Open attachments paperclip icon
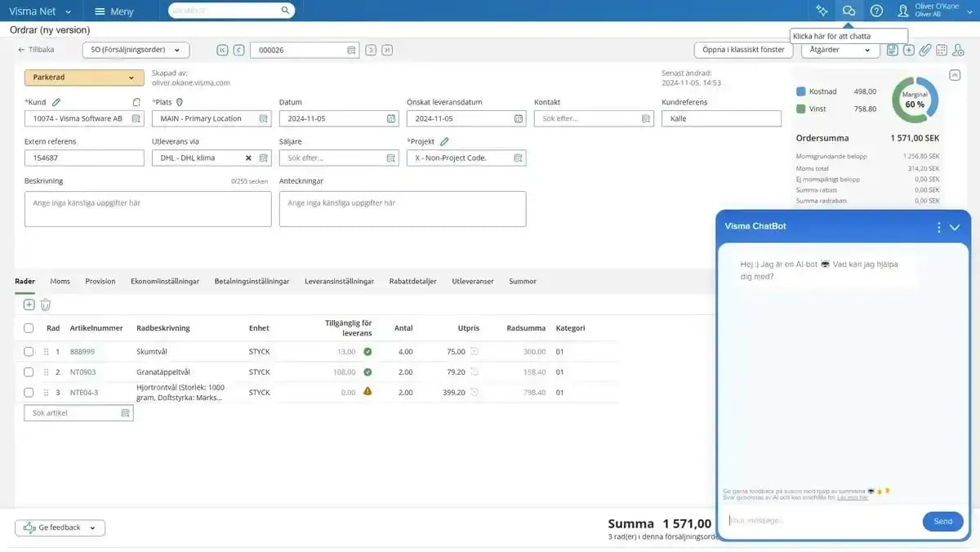 [925, 50]
